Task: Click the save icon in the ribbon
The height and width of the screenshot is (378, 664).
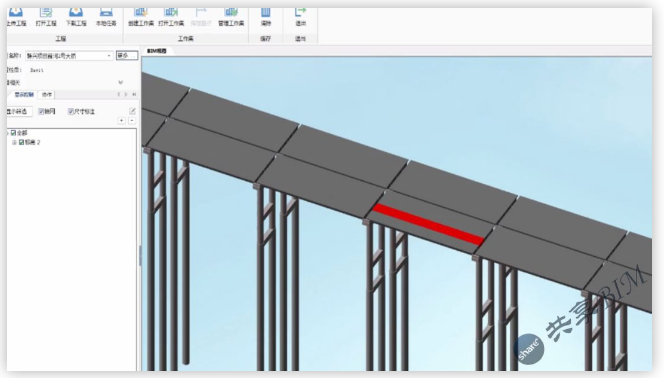Action: [266, 12]
